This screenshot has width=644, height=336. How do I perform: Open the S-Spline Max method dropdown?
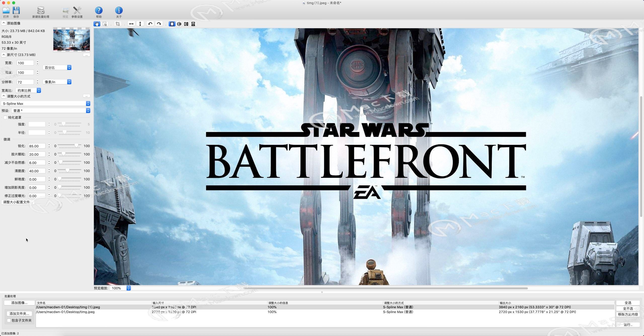pyautogui.click(x=46, y=104)
